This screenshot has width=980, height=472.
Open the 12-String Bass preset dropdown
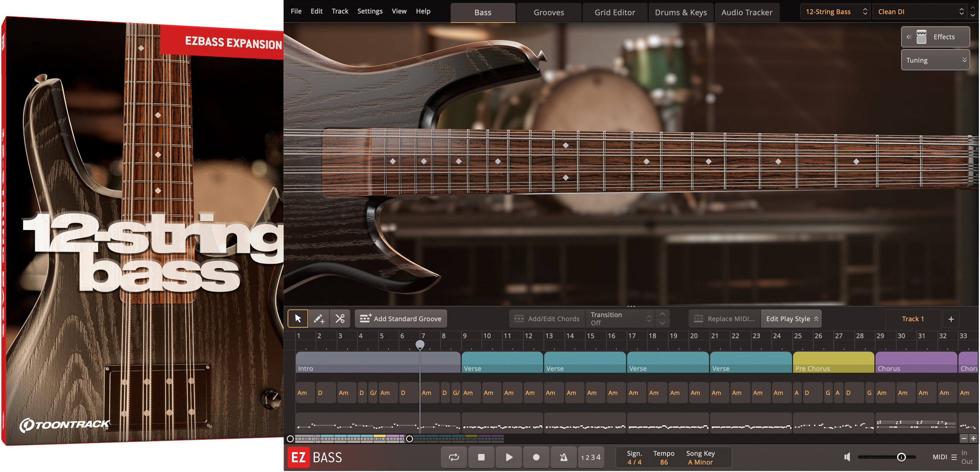click(835, 11)
